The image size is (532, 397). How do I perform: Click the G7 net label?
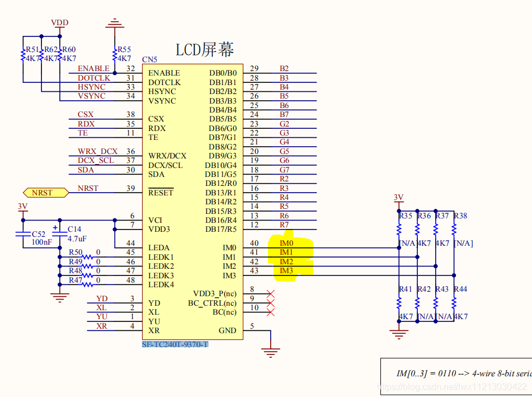(284, 170)
